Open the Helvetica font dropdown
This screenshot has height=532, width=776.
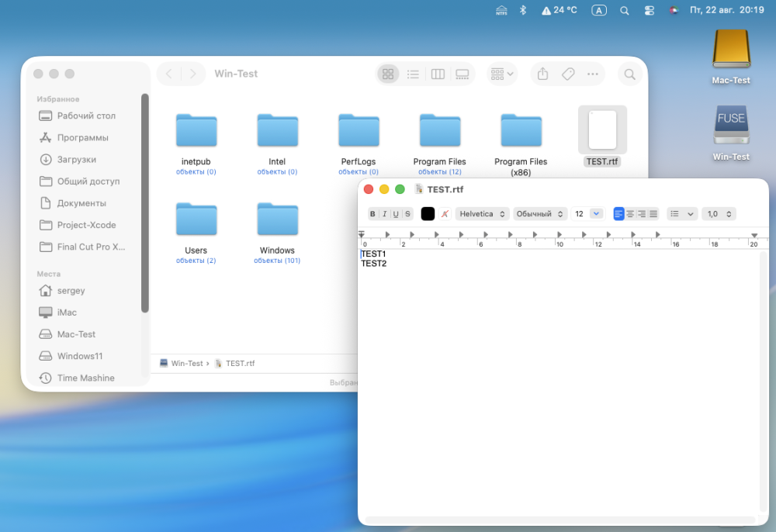[x=482, y=214]
